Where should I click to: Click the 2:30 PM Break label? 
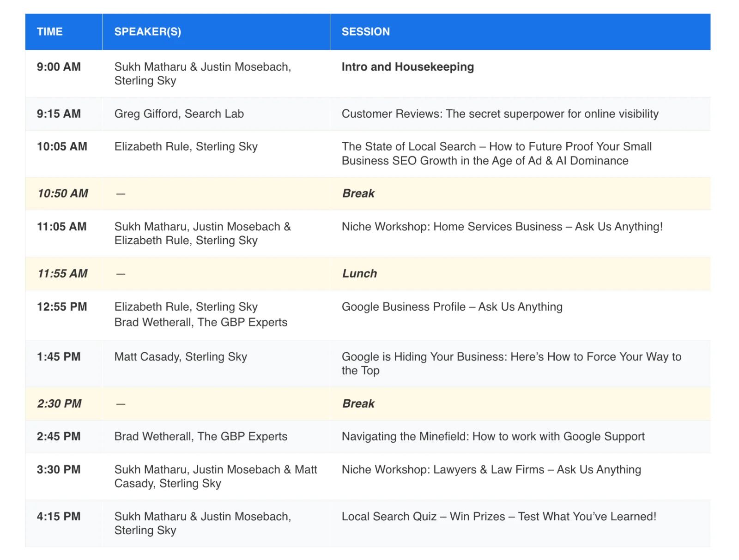(x=358, y=403)
